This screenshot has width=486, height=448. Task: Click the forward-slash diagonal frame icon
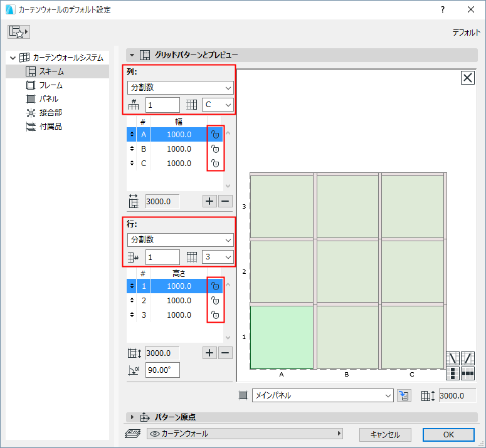tap(468, 358)
